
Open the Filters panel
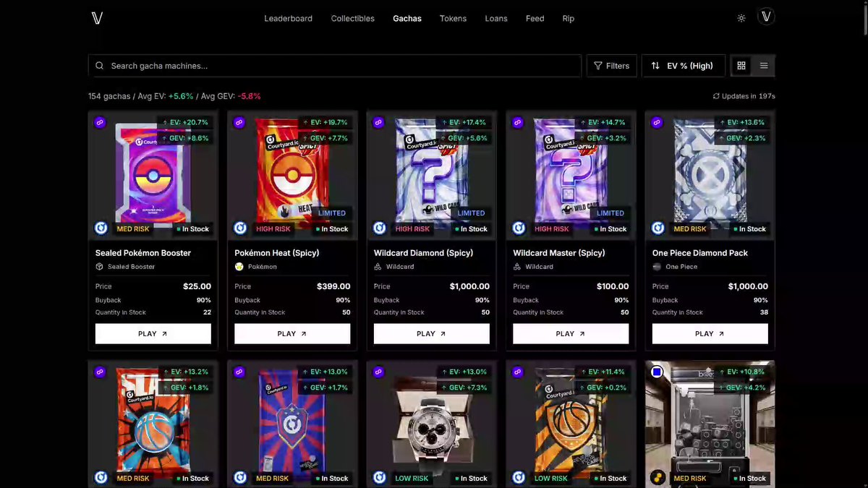coord(611,66)
